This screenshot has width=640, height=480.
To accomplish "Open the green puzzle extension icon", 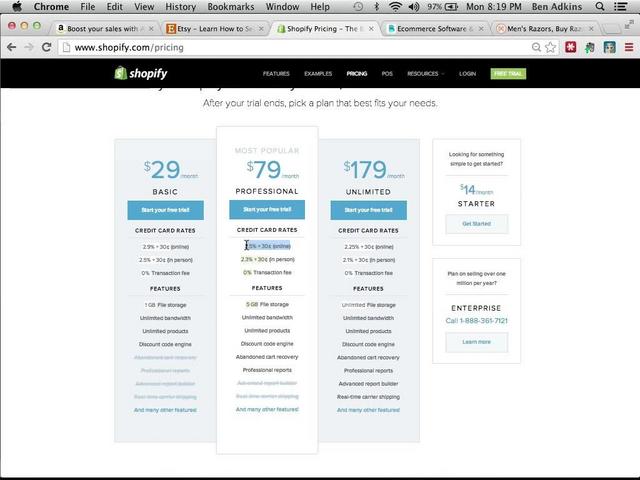I will click(x=590, y=48).
